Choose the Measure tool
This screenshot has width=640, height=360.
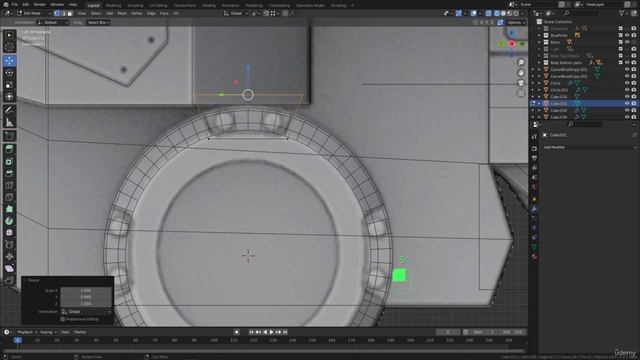click(9, 122)
